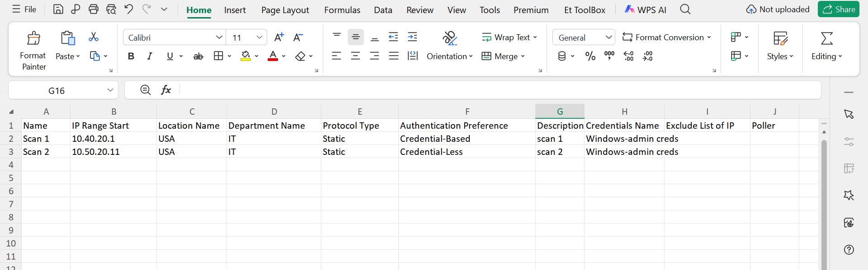
Task: Open WPS AI
Action: pyautogui.click(x=645, y=9)
